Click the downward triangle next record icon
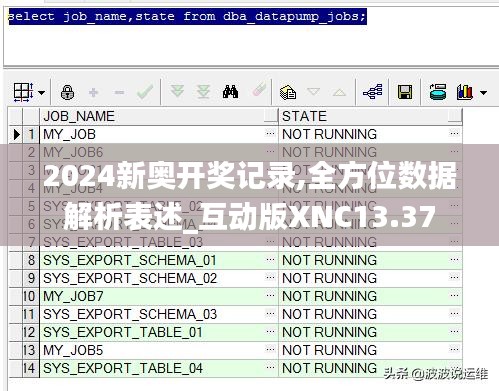Image resolution: width=499 pixels, height=391 pixels. pos(313,91)
